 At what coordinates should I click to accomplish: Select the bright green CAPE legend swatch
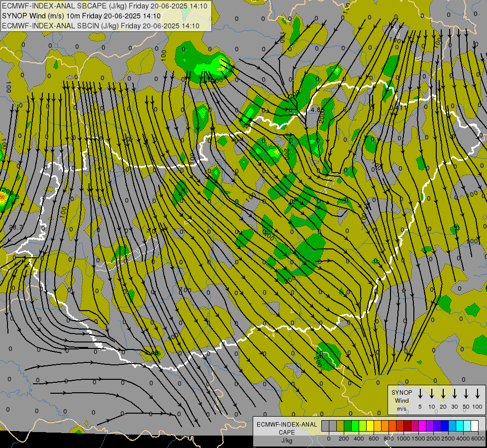coord(355,426)
